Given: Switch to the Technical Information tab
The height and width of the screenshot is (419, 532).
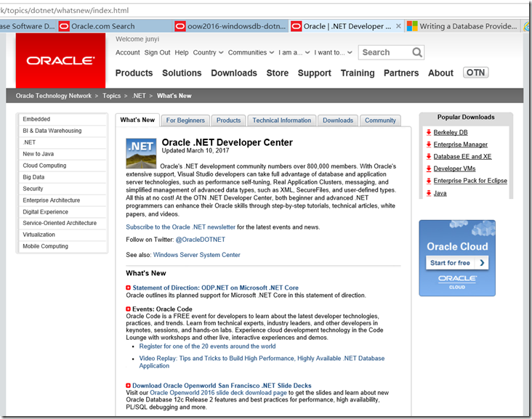Looking at the screenshot, I should coord(281,121).
